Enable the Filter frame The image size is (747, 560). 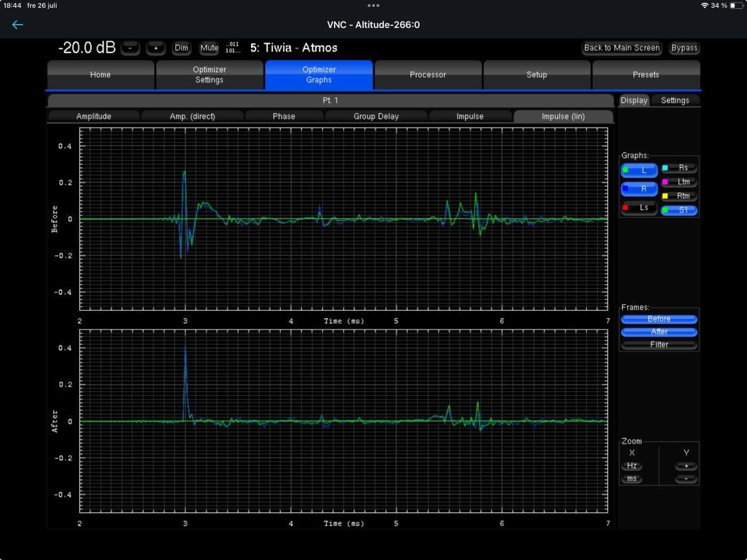[659, 345]
